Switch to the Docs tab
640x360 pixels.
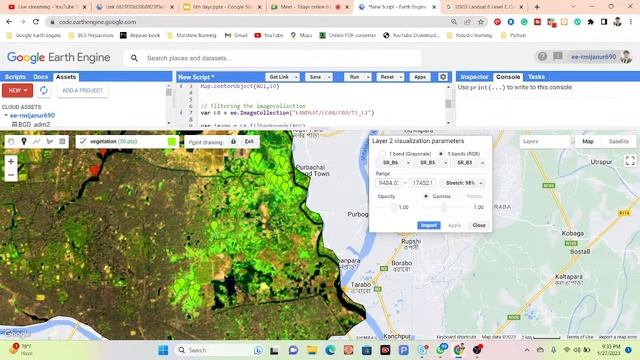tap(40, 77)
